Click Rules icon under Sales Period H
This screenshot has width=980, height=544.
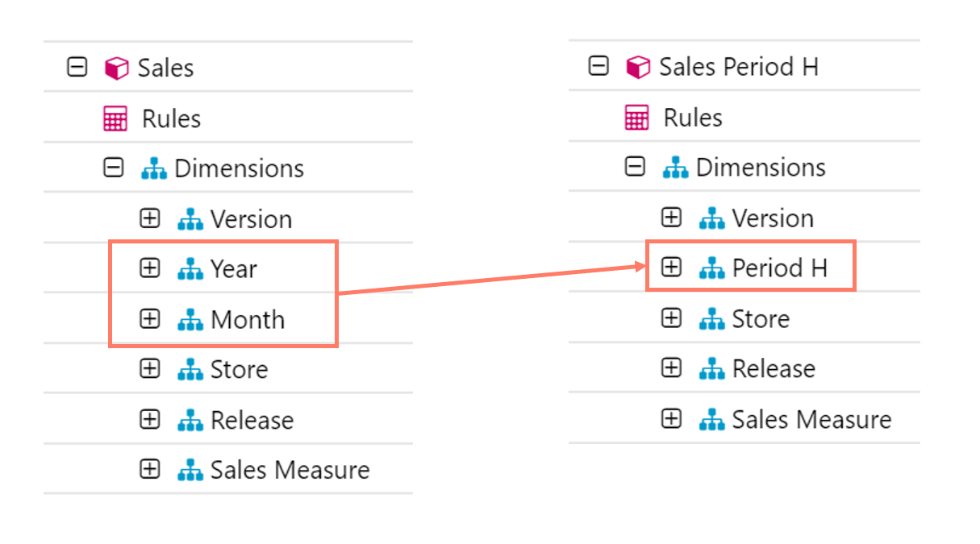pyautogui.click(x=637, y=118)
